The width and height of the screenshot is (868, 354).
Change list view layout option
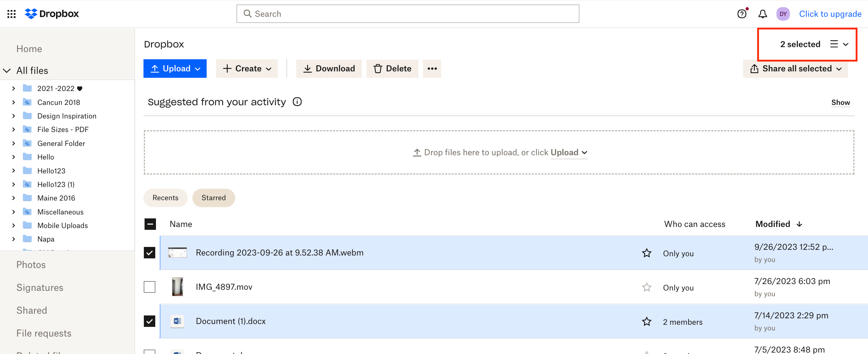coord(839,44)
